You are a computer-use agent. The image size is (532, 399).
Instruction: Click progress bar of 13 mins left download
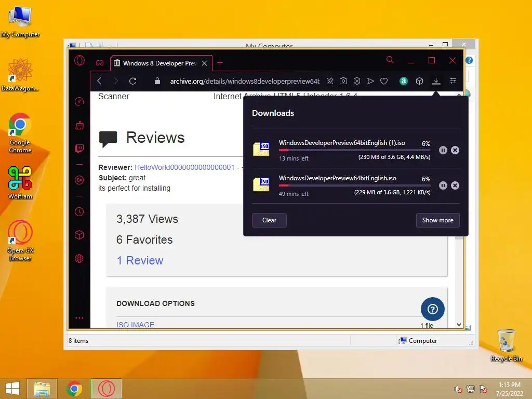(354, 150)
